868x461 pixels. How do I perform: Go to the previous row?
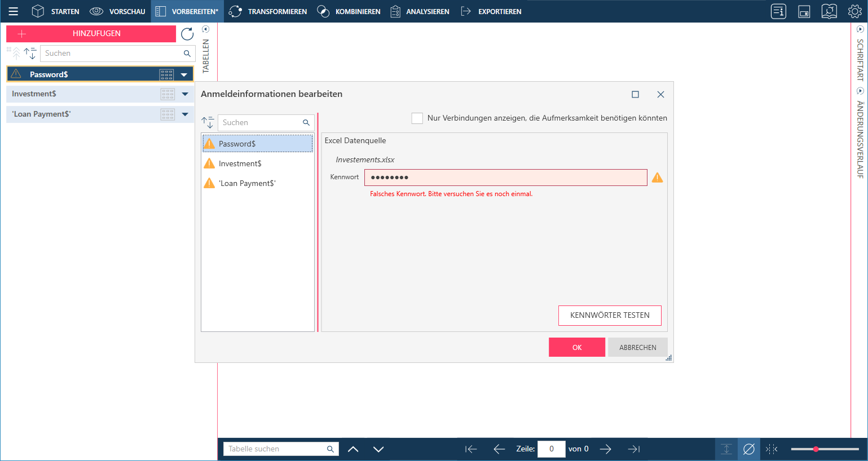pyautogui.click(x=499, y=449)
